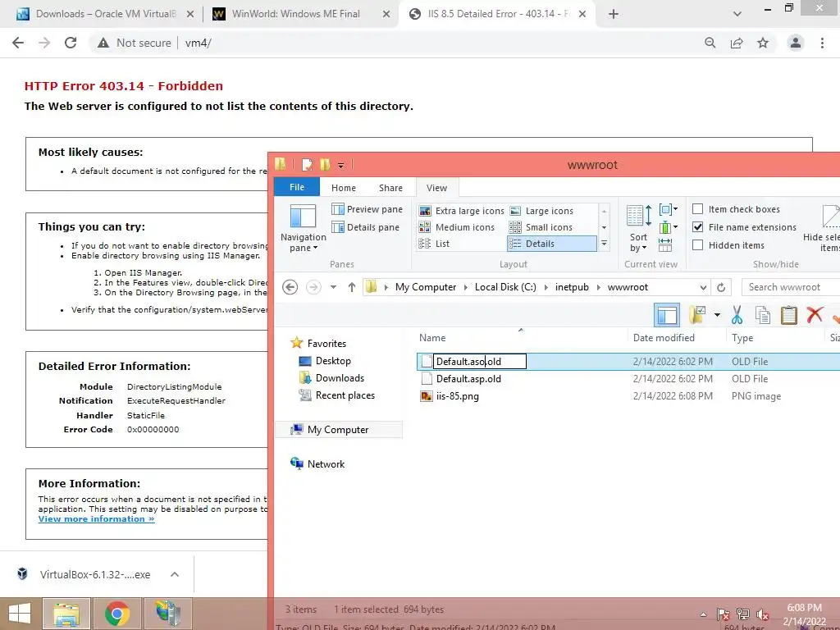Open the File ribbon tab
This screenshot has height=630, width=840.
click(297, 187)
